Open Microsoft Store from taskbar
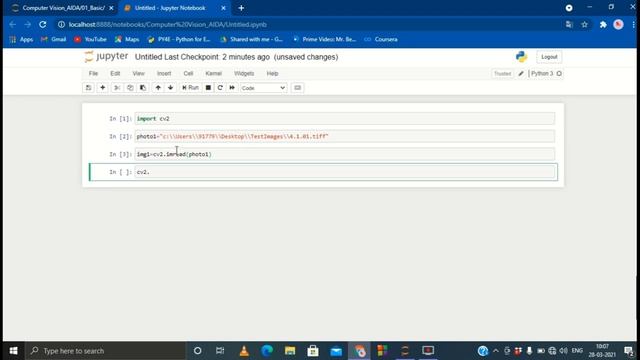Viewport: 640px width, 360px height. coord(313,351)
